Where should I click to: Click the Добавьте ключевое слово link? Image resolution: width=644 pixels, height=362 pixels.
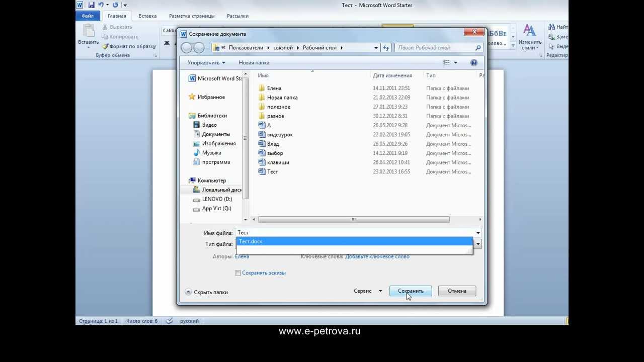[x=377, y=256]
